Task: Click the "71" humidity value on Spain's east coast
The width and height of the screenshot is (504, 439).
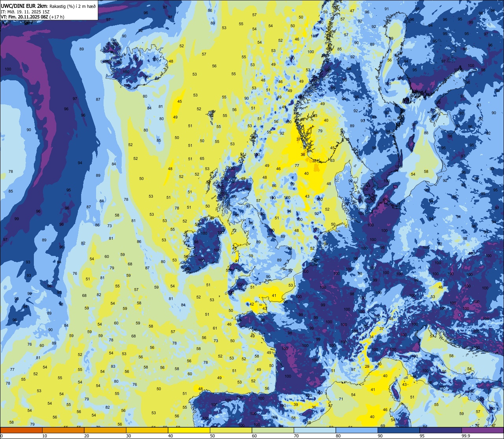Action: pos(341,399)
